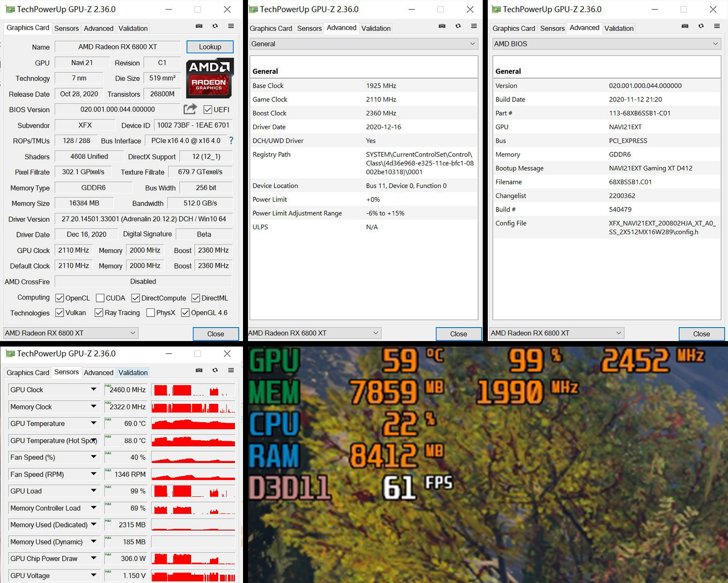728x583 pixels.
Task: Open the GPU Temperature sensor dropdown arrow
Action: [x=94, y=423]
